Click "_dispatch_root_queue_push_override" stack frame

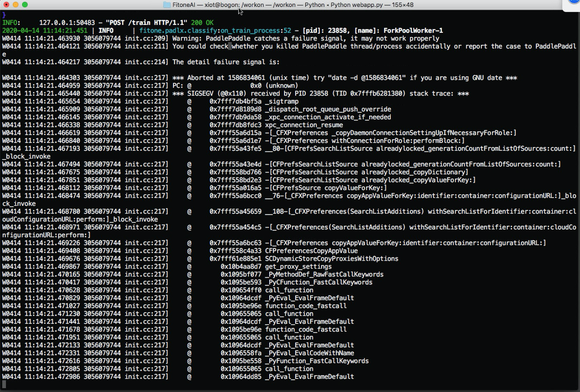pyautogui.click(x=328, y=109)
